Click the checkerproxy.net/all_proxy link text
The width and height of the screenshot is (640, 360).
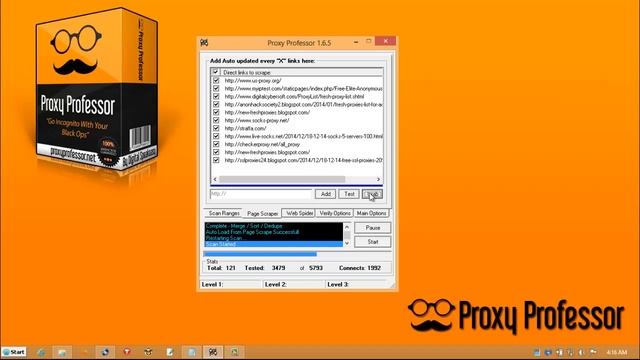tap(262, 144)
